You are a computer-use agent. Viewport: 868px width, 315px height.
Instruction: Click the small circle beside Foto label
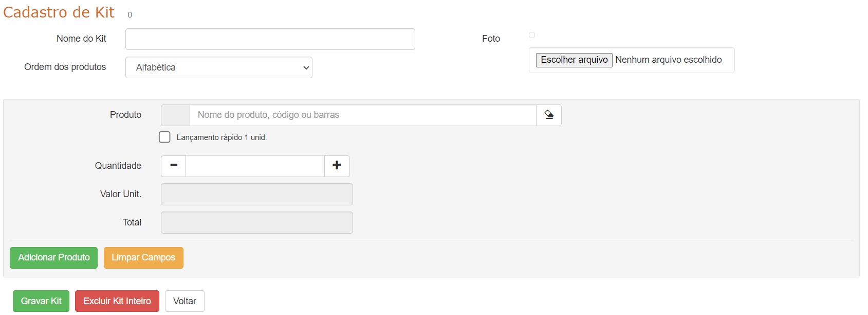[532, 35]
